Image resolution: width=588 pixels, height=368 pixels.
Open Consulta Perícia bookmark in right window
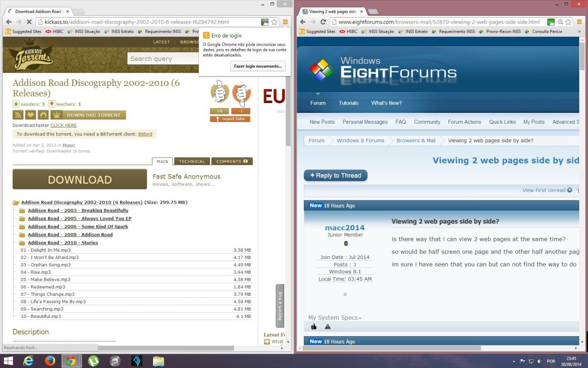pos(542,31)
